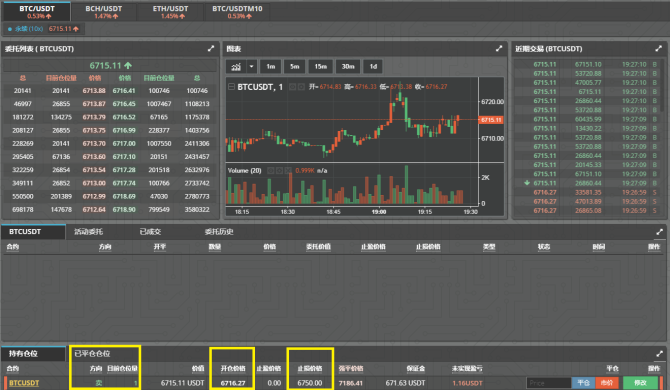Click order book bid price 6713.88
670x390 pixels.
(94, 91)
